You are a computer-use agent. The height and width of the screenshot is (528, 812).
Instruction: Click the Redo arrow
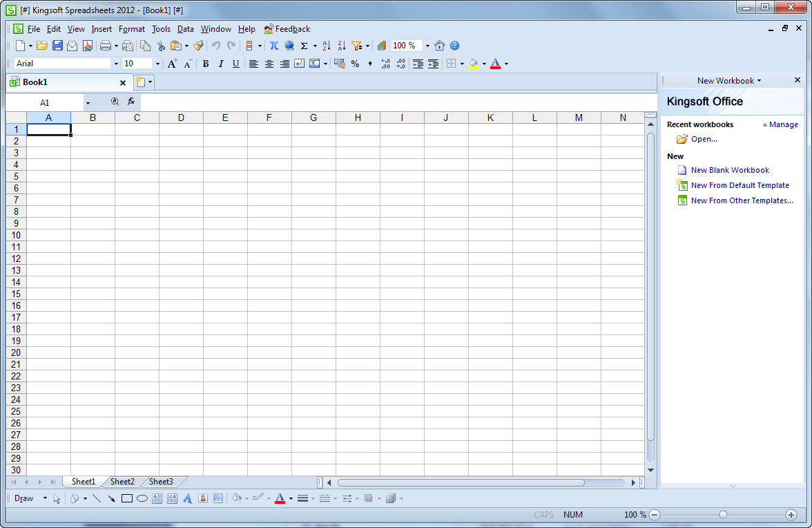click(231, 46)
